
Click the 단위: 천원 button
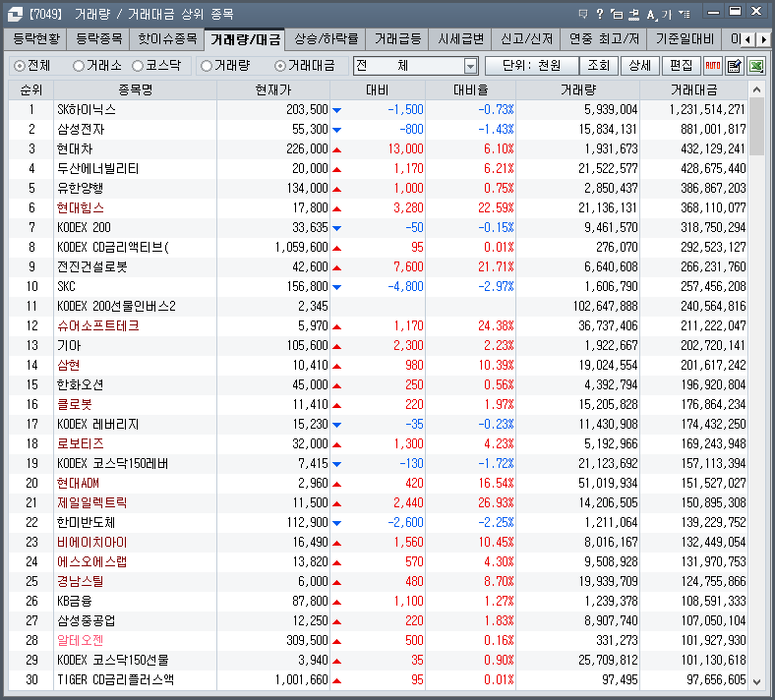[532, 66]
